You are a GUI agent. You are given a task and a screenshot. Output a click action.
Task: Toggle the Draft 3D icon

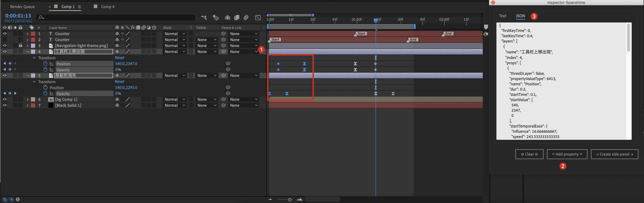click(216, 18)
